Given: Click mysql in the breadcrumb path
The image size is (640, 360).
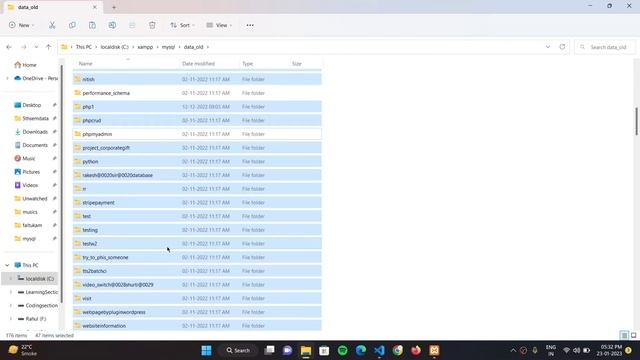Looking at the screenshot, I should click(x=168, y=47).
